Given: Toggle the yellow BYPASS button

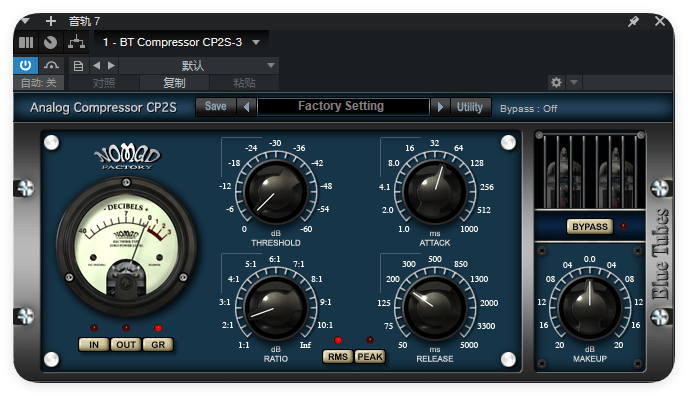Looking at the screenshot, I should pos(590,227).
